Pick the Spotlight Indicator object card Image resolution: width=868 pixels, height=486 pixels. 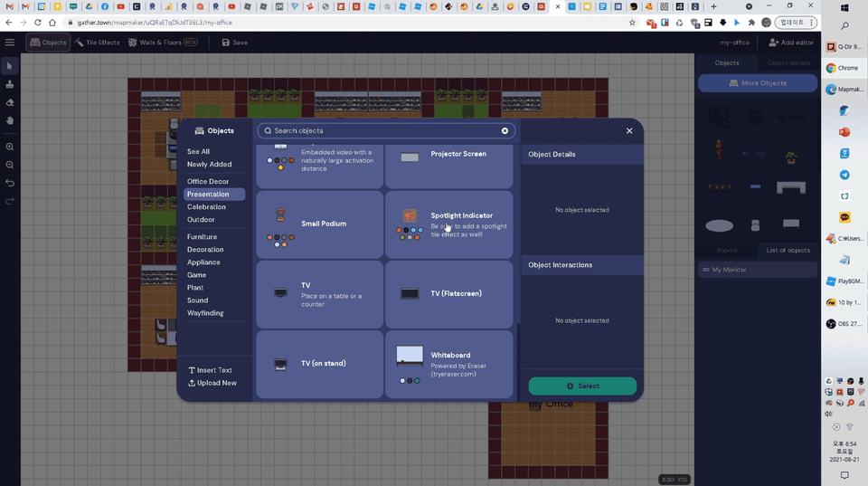[x=449, y=224]
